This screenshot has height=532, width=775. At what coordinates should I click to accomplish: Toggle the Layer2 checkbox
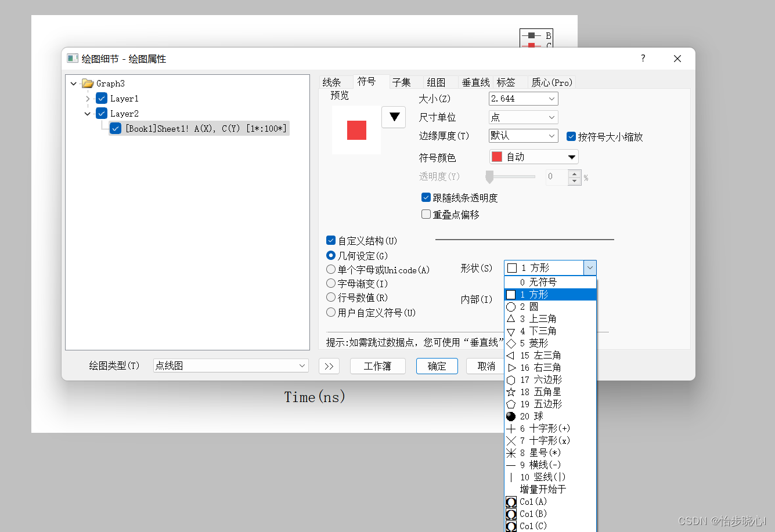(102, 114)
